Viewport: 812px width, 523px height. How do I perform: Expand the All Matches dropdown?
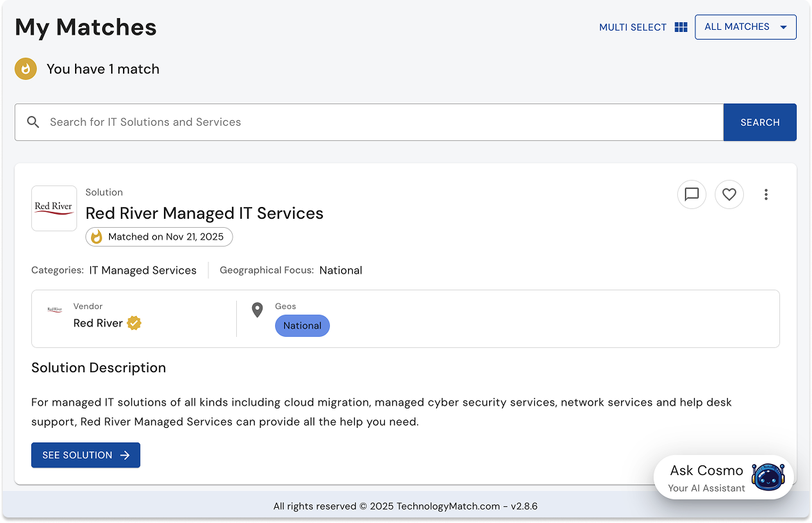(745, 27)
